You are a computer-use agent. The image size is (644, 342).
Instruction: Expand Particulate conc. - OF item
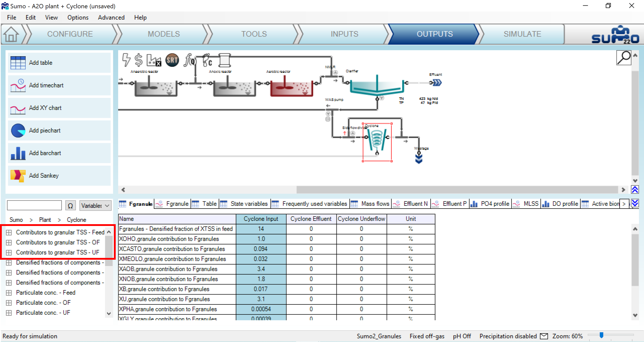(9, 303)
